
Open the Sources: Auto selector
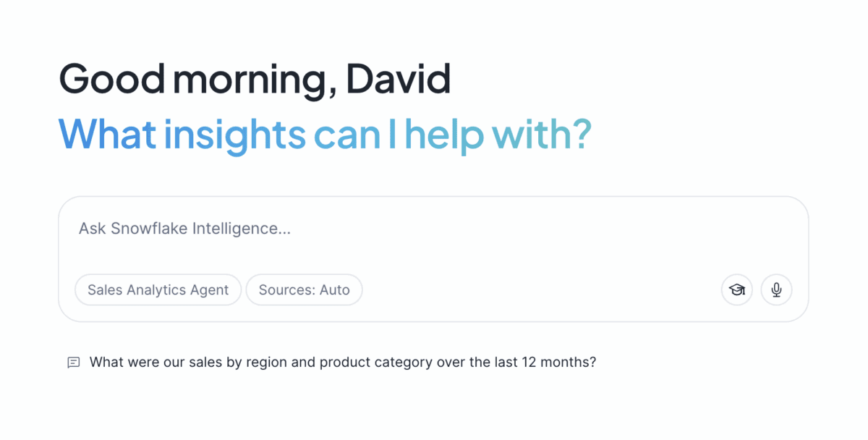(304, 289)
